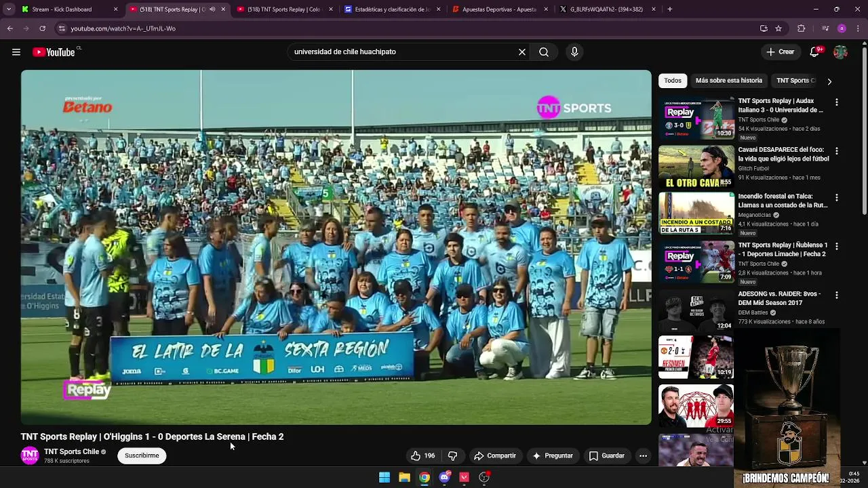
Task: Open Chrome profile avatar
Action: (842, 28)
